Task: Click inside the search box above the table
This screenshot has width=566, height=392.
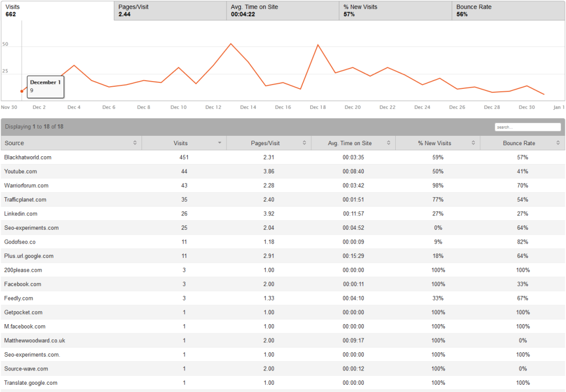Action: (527, 126)
